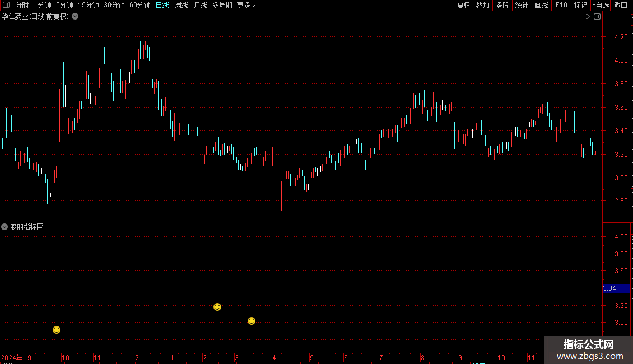Image resolution: width=633 pixels, height=364 pixels.
Task: Select the 15分钟 period tab
Action: pos(89,5)
